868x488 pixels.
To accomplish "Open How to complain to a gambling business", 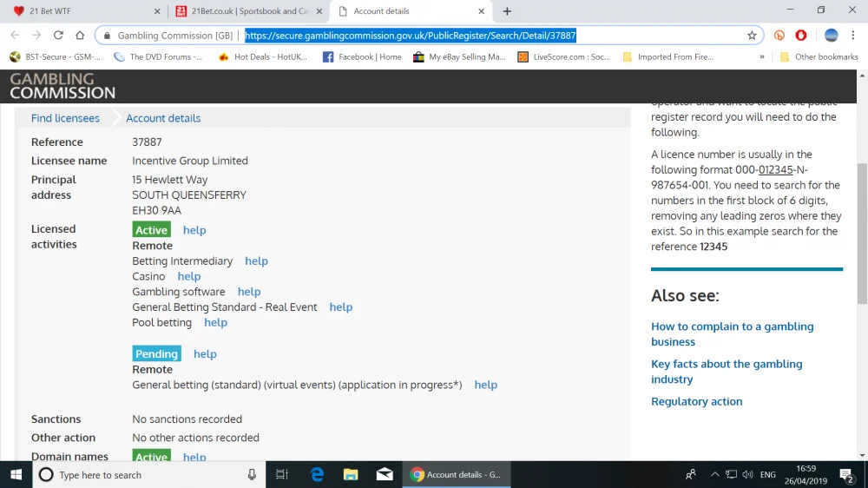I will coord(733,334).
